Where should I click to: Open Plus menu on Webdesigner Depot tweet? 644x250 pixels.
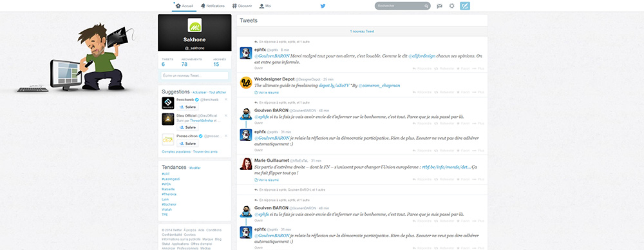(x=478, y=93)
